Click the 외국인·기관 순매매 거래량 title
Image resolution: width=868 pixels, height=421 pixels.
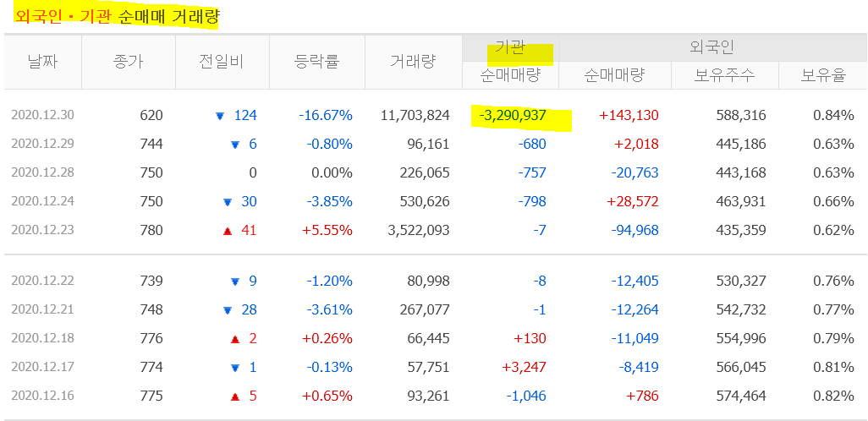click(x=117, y=17)
